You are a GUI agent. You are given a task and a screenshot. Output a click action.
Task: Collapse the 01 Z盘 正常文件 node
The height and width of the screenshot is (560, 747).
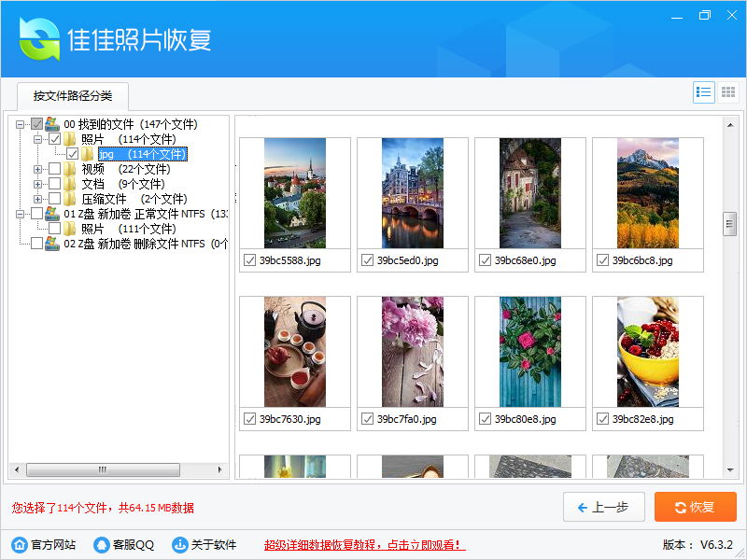click(20, 214)
